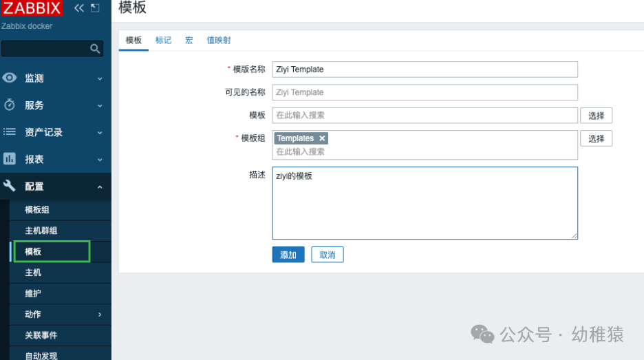Open the 模板 sidebar item
This screenshot has height=360, width=644.
pos(61,251)
